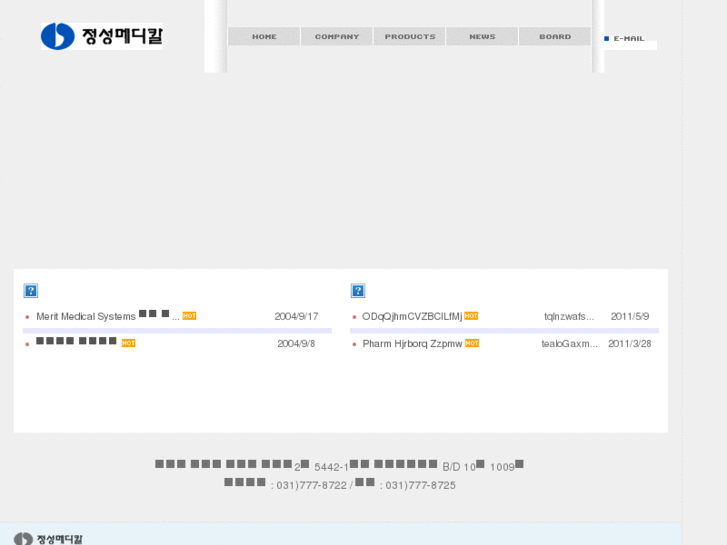727x545 pixels.
Task: Click HOT badge next to Pharm Hjrborq Zzpmw
Action: (x=472, y=343)
